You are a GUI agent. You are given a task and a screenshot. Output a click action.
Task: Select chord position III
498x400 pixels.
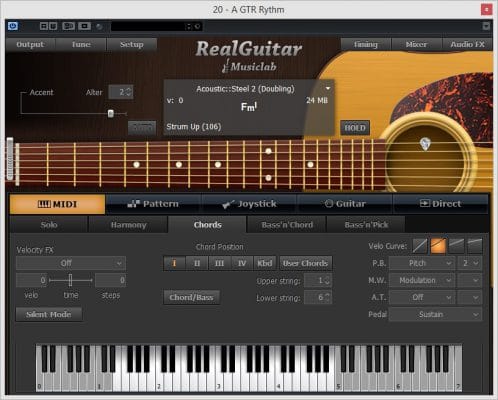[219, 263]
